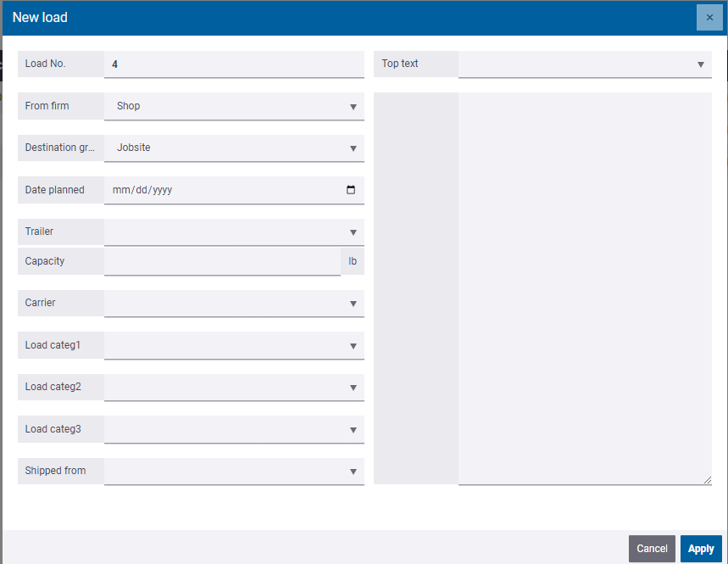Screen dimensions: 728x564
Task: Click inside the large top text area
Action: pyautogui.click(x=585, y=288)
